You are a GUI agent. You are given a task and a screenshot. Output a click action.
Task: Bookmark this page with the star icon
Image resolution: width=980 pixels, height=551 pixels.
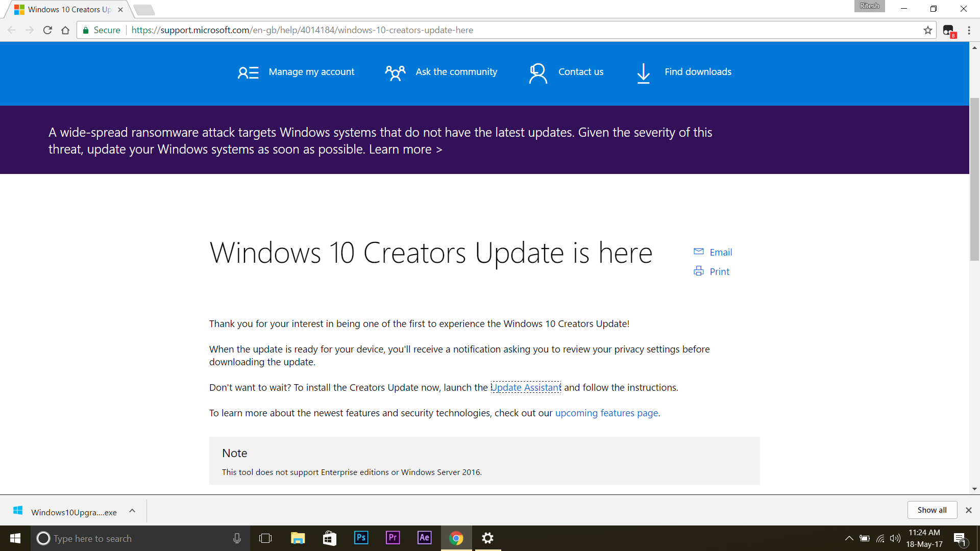click(x=928, y=30)
